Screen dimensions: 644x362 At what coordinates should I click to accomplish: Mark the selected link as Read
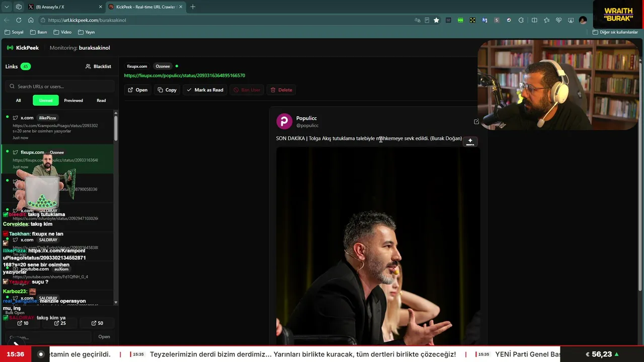coord(205,90)
